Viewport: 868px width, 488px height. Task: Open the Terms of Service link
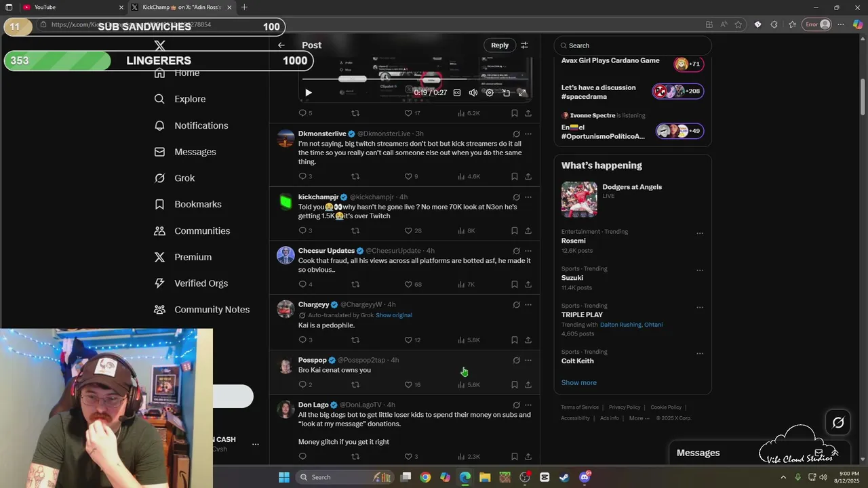coord(580,407)
